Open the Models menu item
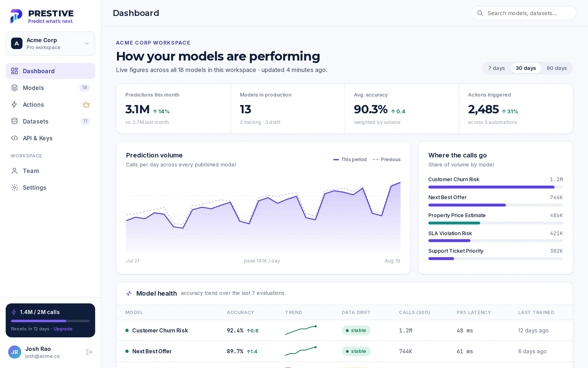The width and height of the screenshot is (588, 368). coord(51,88)
